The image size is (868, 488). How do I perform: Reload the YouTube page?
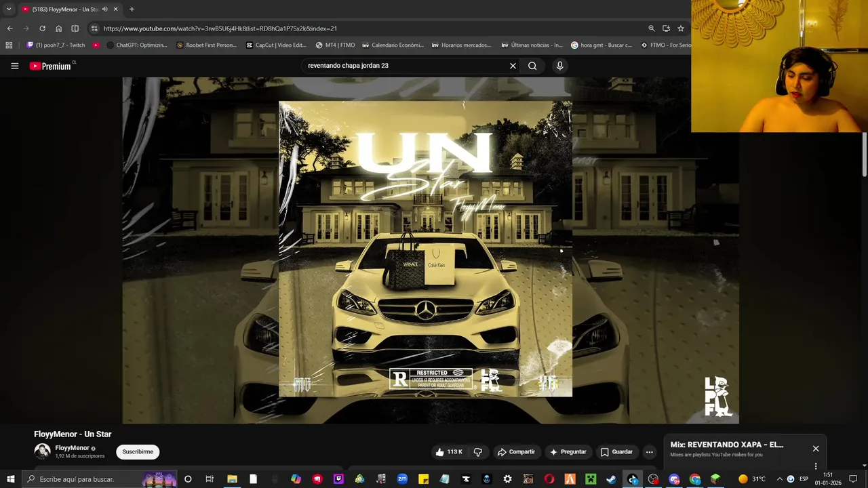pos(42,28)
